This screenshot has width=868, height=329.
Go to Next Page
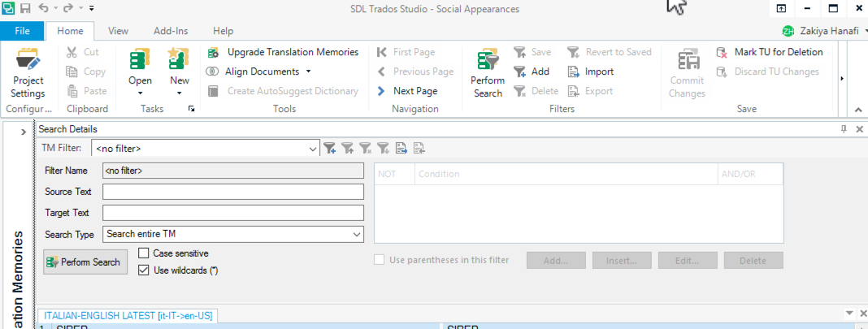tap(407, 91)
